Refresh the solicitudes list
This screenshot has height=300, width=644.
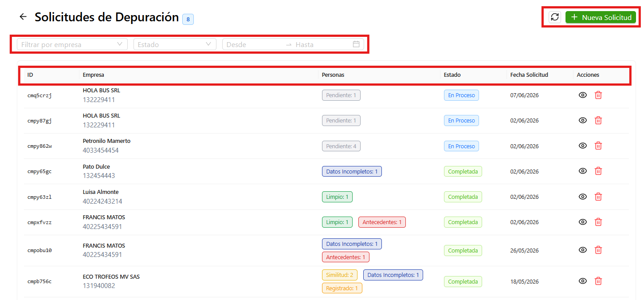(554, 17)
